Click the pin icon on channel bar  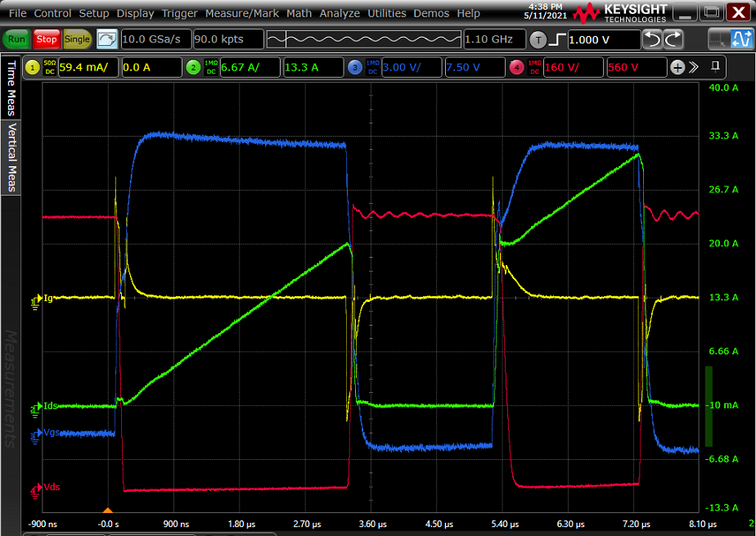point(716,65)
